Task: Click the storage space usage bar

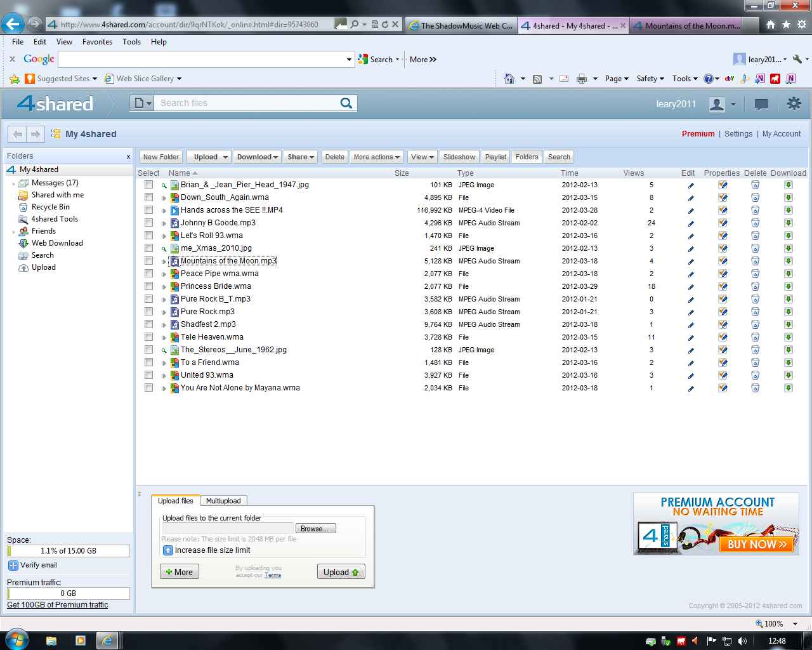Action: pyautogui.click(x=69, y=551)
